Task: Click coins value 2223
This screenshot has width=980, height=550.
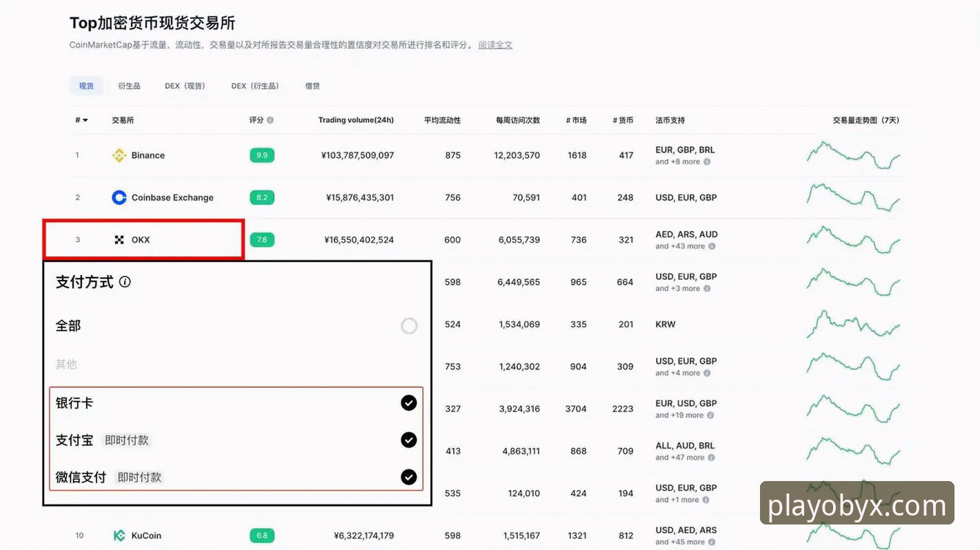Action: [x=623, y=409]
